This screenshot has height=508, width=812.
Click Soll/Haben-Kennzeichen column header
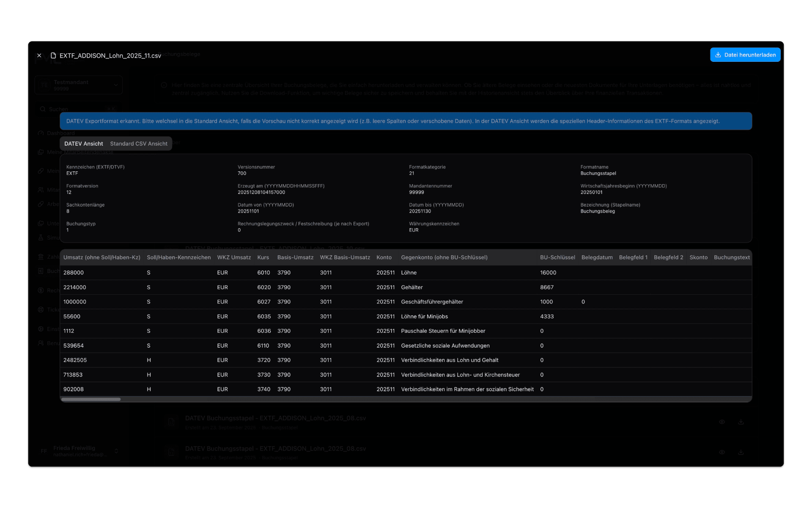tap(178, 257)
